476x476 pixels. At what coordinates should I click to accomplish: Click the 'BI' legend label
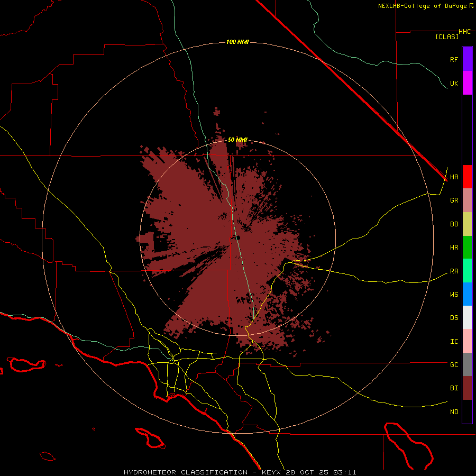(454, 388)
